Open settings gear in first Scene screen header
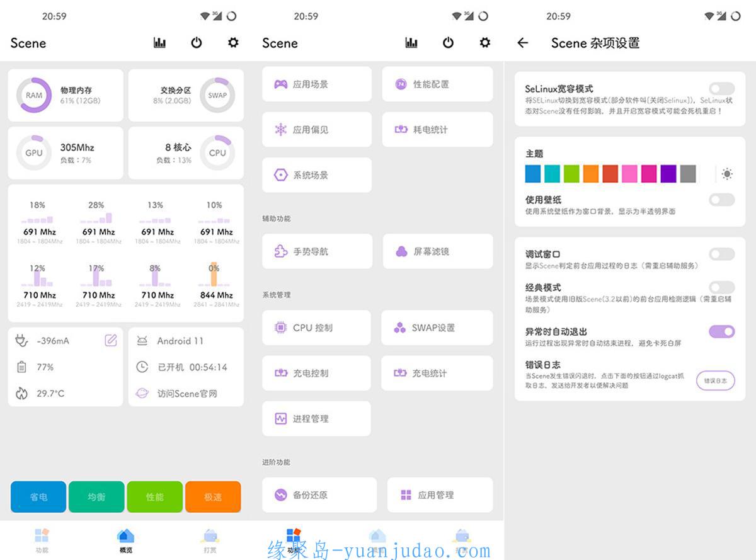 pos(233,43)
